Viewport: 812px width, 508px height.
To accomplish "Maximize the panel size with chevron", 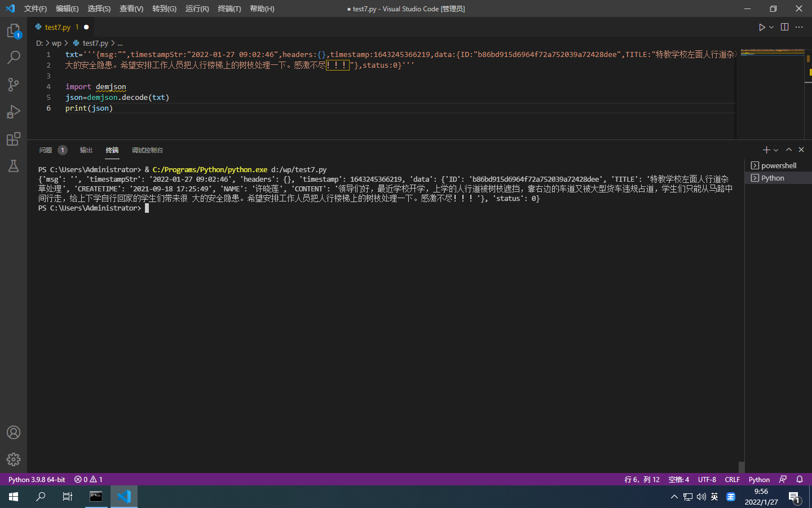I will coord(789,150).
